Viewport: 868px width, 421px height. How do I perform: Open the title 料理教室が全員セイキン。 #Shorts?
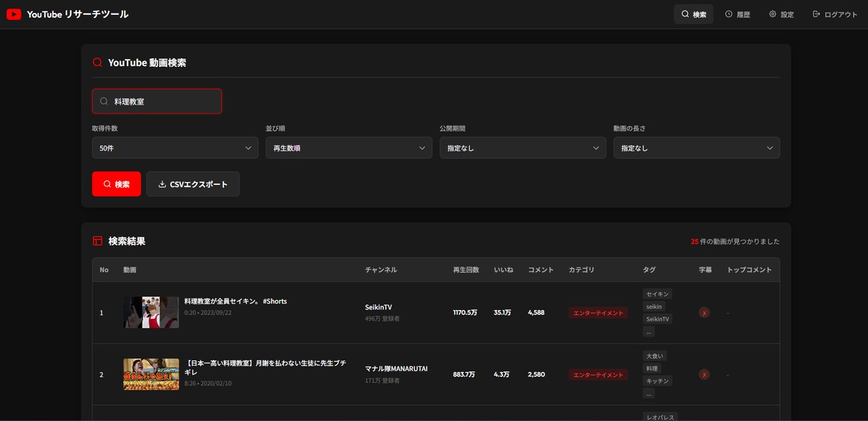click(x=235, y=302)
